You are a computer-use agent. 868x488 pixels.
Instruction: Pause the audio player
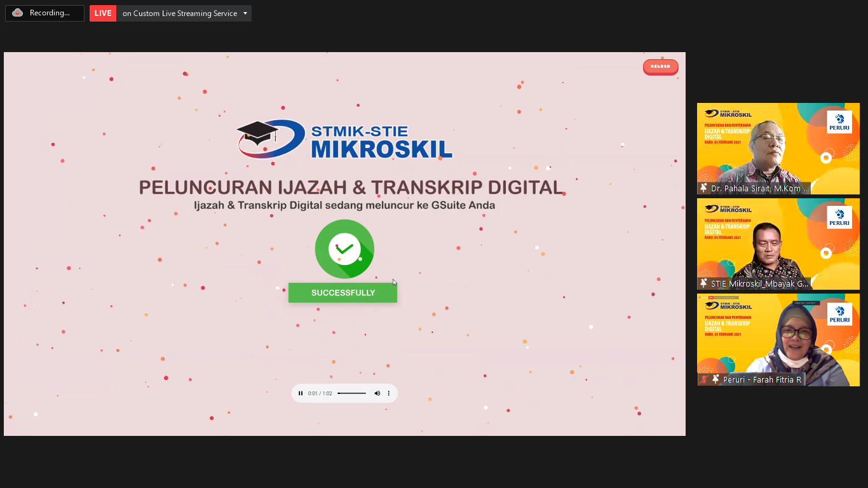coord(301,393)
